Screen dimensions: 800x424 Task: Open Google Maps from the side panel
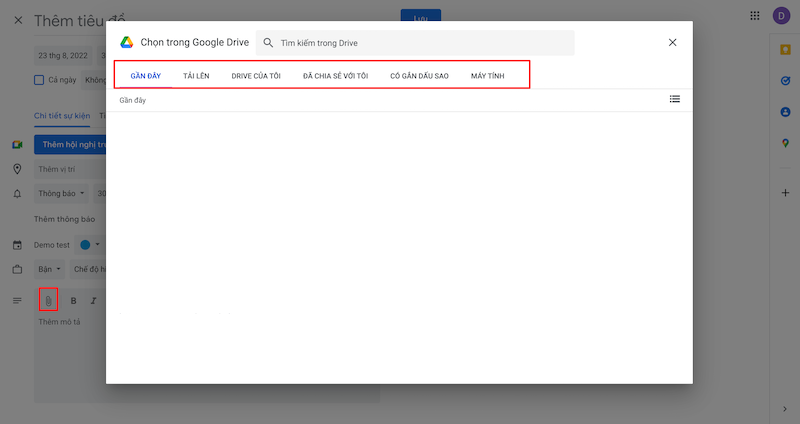coord(785,143)
